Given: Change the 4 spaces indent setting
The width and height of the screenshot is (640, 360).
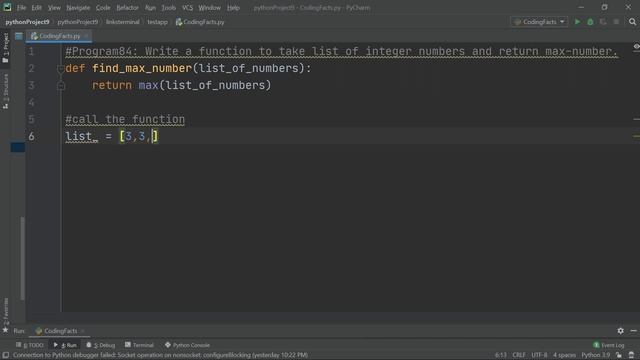Looking at the screenshot, I should (564, 355).
